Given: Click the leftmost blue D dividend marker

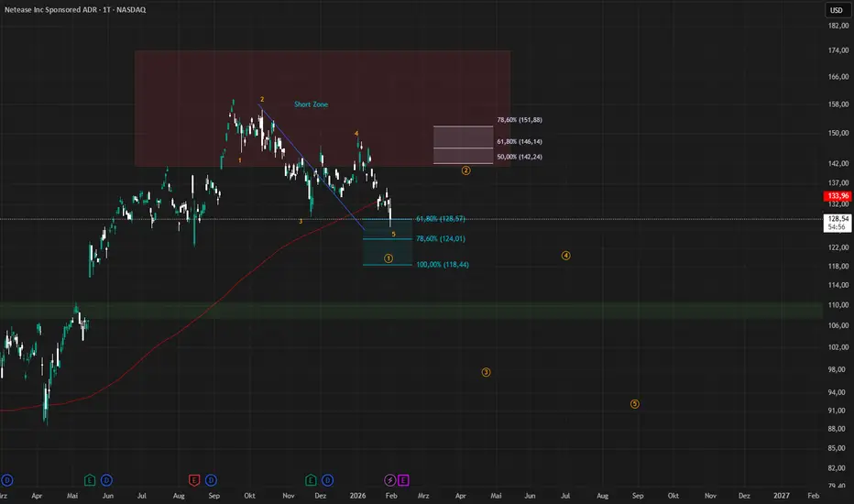Looking at the screenshot, I should pos(7,479).
